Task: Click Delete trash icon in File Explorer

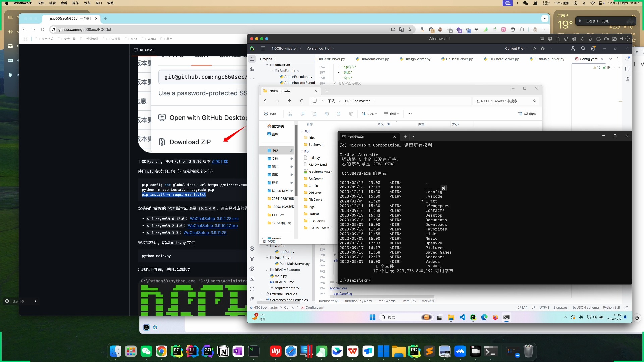Action: [x=351, y=114]
